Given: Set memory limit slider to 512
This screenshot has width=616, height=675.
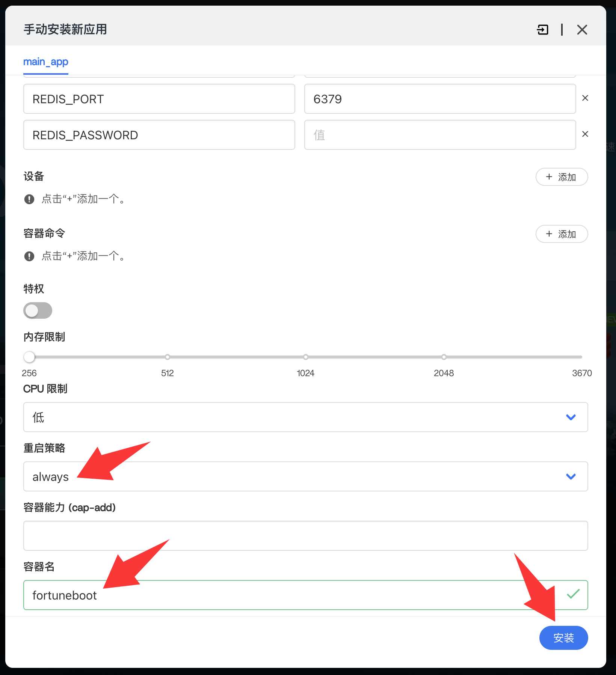Looking at the screenshot, I should [x=168, y=357].
